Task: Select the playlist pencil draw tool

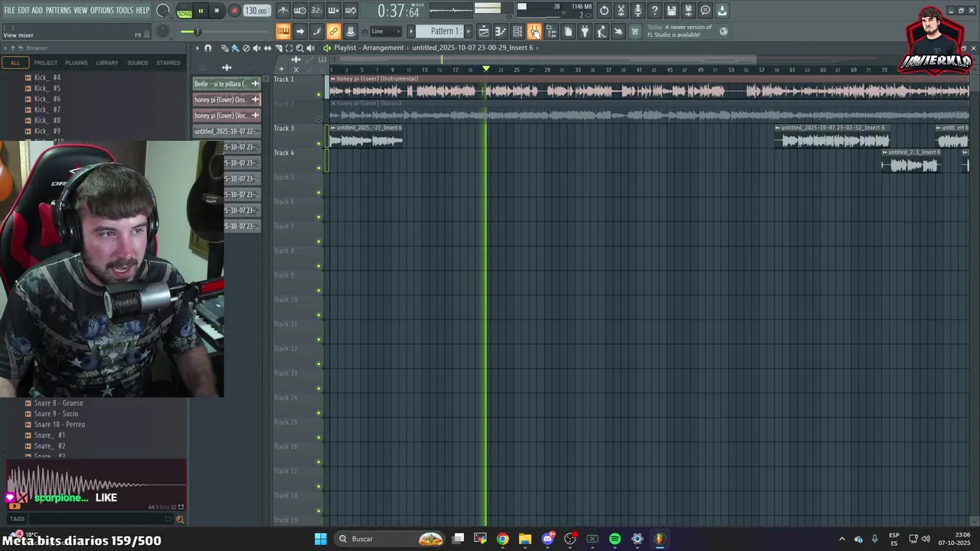Action: (x=225, y=47)
